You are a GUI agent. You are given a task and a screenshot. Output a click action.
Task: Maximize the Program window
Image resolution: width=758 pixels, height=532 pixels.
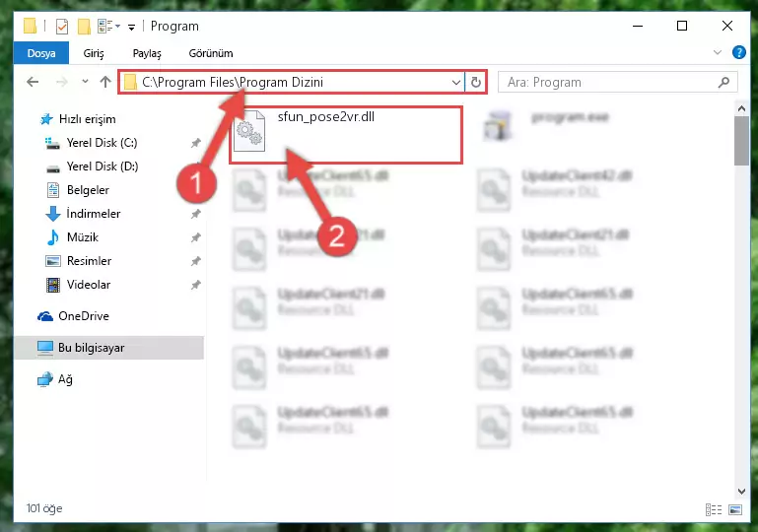tap(682, 26)
